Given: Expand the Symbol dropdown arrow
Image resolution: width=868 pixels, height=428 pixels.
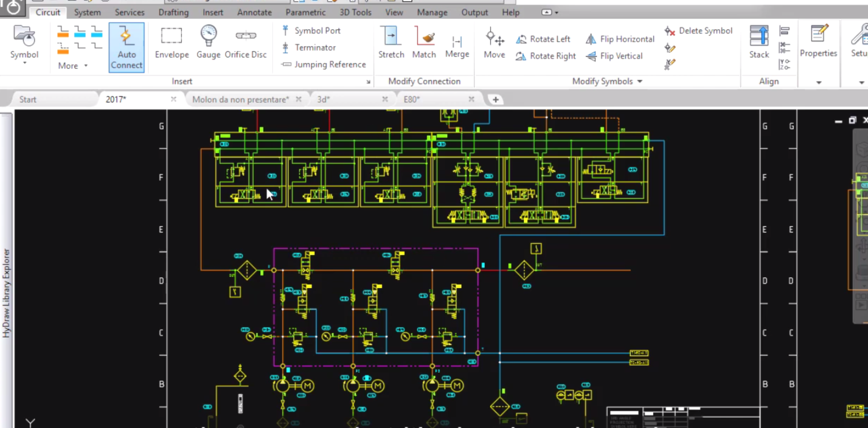Looking at the screenshot, I should coord(24,63).
